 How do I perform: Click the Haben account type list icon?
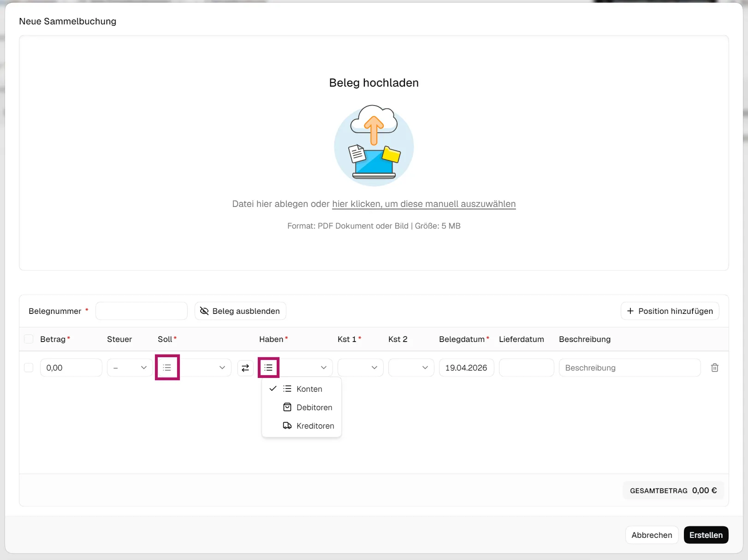[268, 367]
